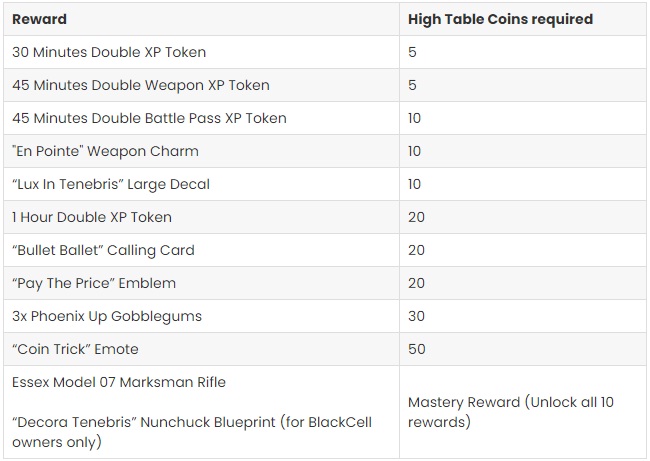Click the Reward column header
Image resolution: width=650 pixels, height=461 pixels.
point(39,19)
